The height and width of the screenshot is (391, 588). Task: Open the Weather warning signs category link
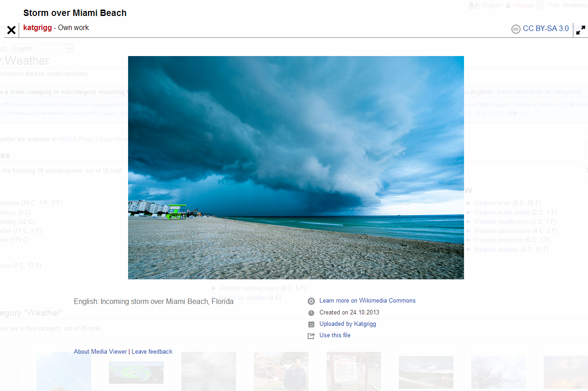pyautogui.click(x=249, y=288)
